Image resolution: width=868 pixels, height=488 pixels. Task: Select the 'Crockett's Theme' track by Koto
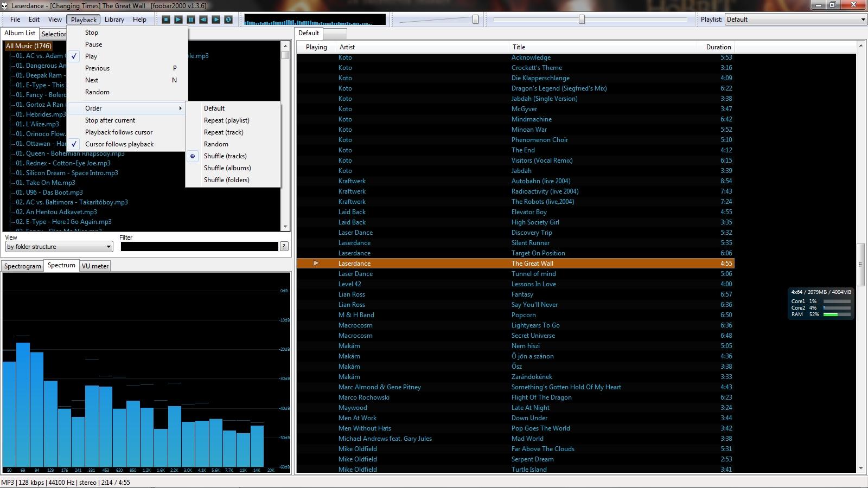(515, 68)
